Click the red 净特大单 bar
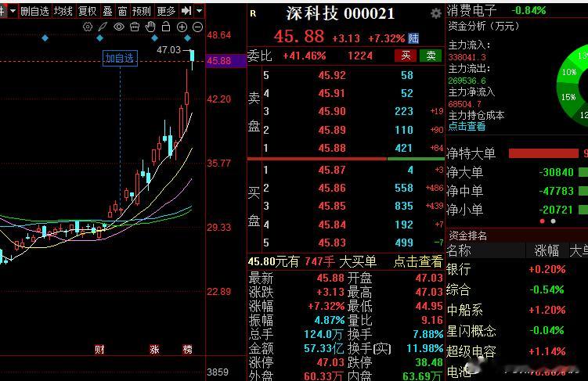The image size is (588, 381). [x=543, y=153]
